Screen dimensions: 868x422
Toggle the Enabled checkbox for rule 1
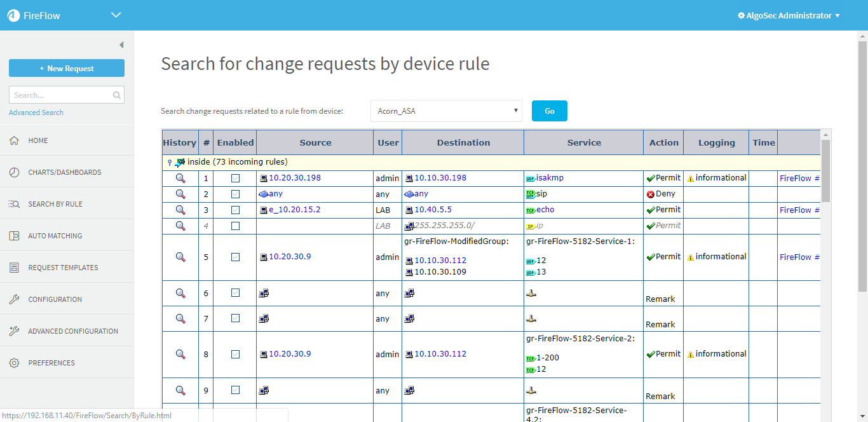[x=235, y=178]
